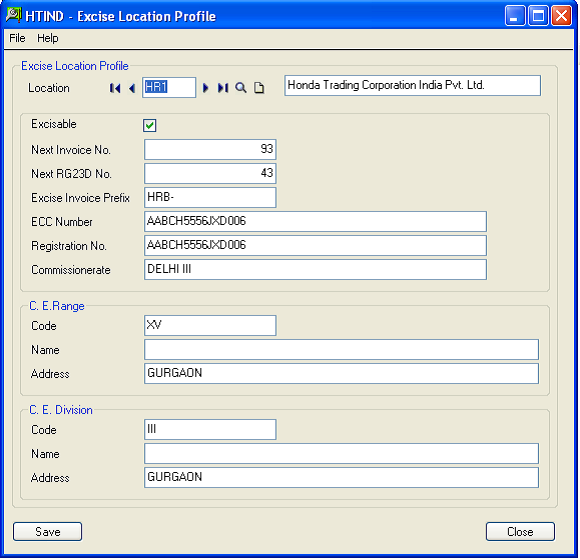580x560 pixels.
Task: Edit the C. E. Division Address field
Action: [341, 478]
